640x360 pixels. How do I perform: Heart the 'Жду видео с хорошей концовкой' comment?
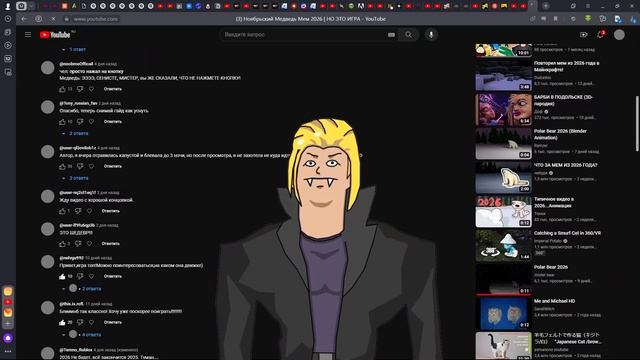click(x=89, y=211)
